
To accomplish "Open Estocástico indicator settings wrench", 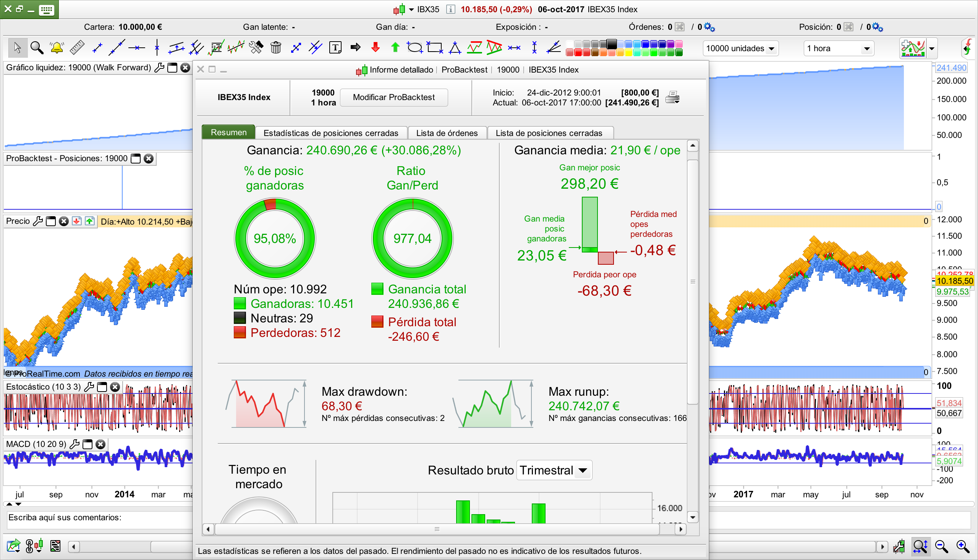I will coord(89,387).
